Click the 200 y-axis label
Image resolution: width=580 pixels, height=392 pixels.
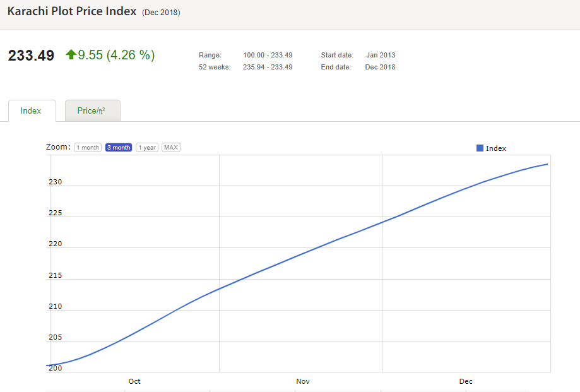(56, 368)
